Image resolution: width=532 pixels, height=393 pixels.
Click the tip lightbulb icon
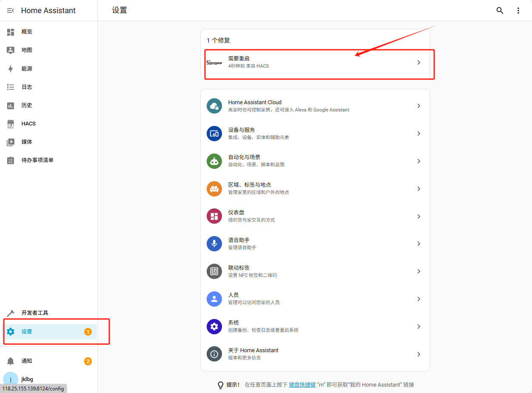point(221,385)
